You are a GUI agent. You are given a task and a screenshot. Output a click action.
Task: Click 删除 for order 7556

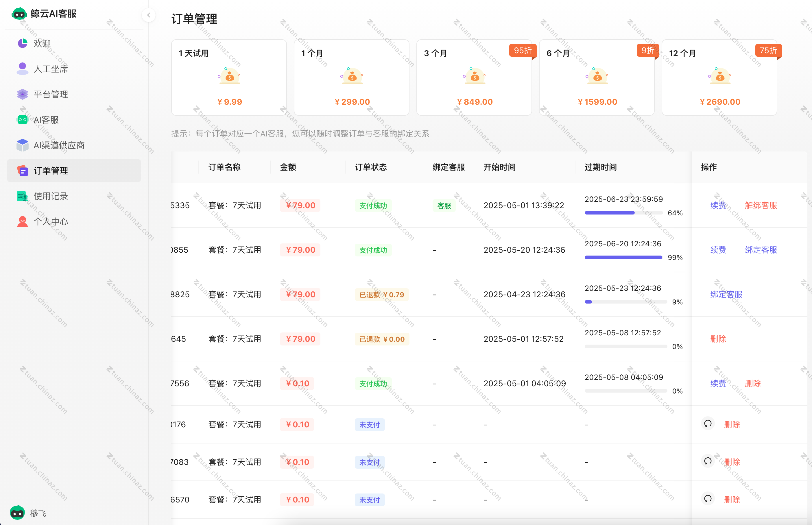[x=753, y=383]
